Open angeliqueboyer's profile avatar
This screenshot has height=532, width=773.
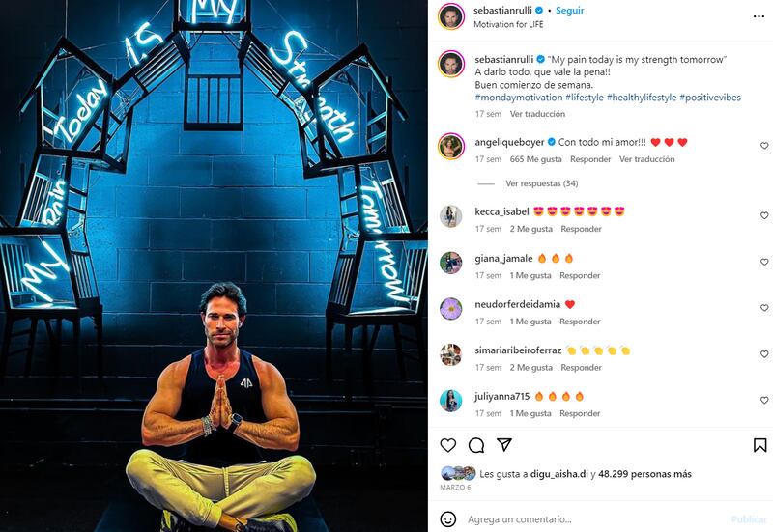click(451, 147)
